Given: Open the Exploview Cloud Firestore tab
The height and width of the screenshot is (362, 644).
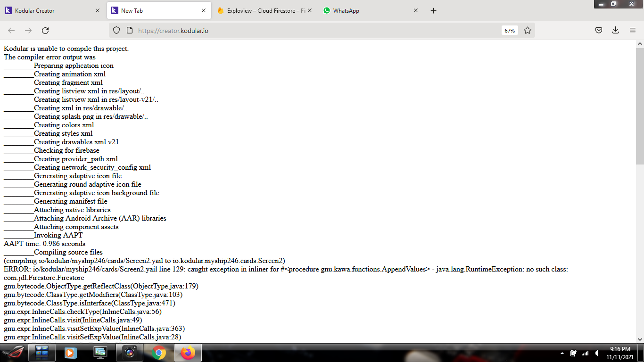Looking at the screenshot, I should tap(265, 10).
